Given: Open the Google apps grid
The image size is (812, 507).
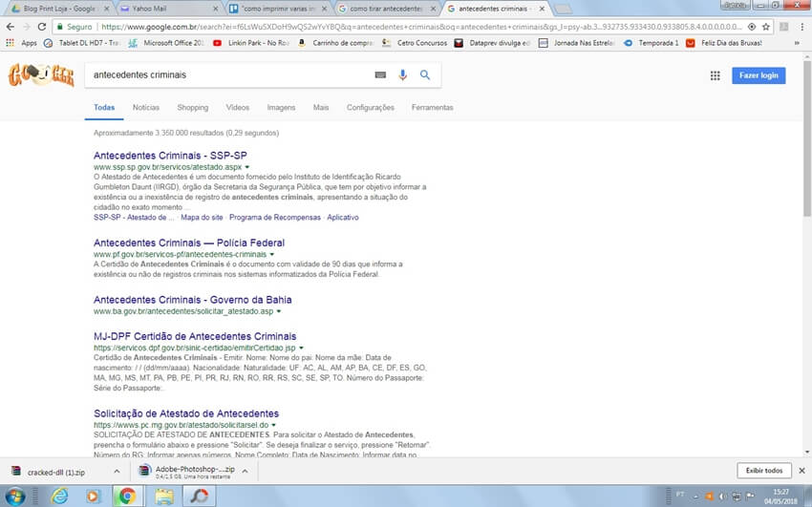Looking at the screenshot, I should (x=715, y=75).
